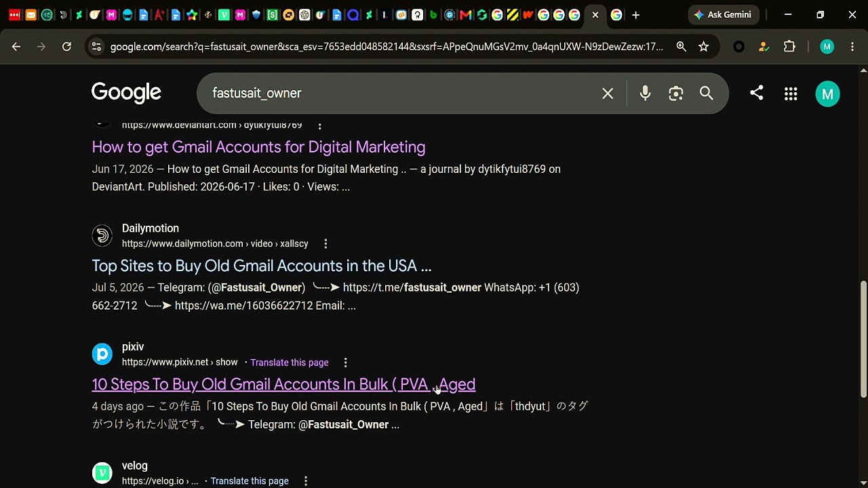Image resolution: width=868 pixels, height=488 pixels.
Task: Bookmark this page with the star icon
Action: (704, 47)
